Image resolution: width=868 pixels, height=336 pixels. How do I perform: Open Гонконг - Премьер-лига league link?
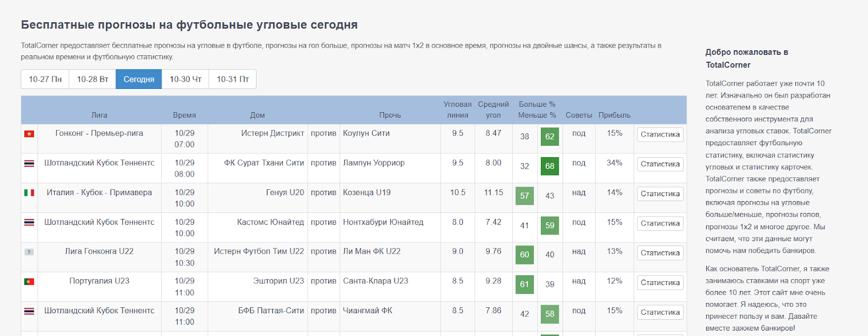pyautogui.click(x=99, y=133)
